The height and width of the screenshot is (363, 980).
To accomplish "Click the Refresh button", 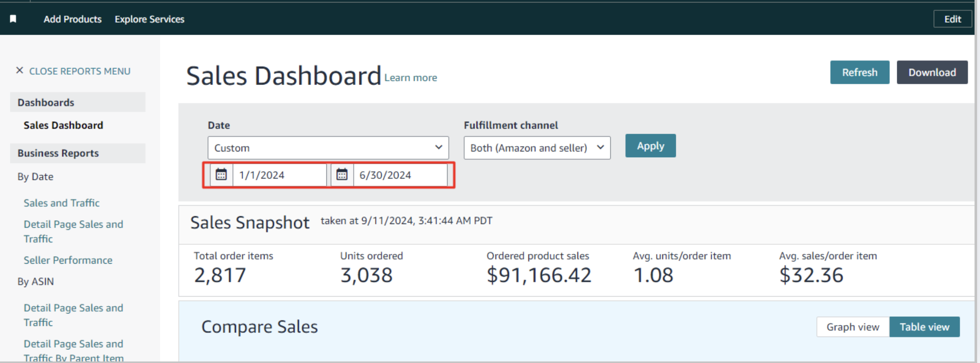I will click(x=859, y=73).
